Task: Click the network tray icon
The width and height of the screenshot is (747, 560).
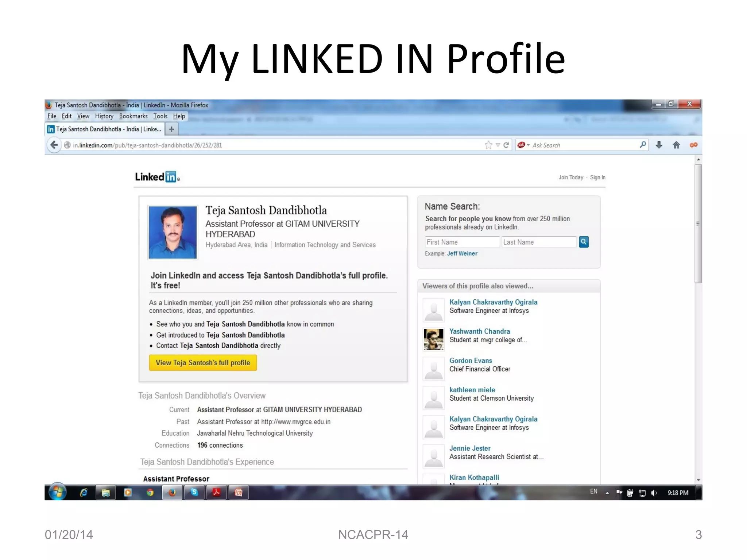Action: point(642,493)
